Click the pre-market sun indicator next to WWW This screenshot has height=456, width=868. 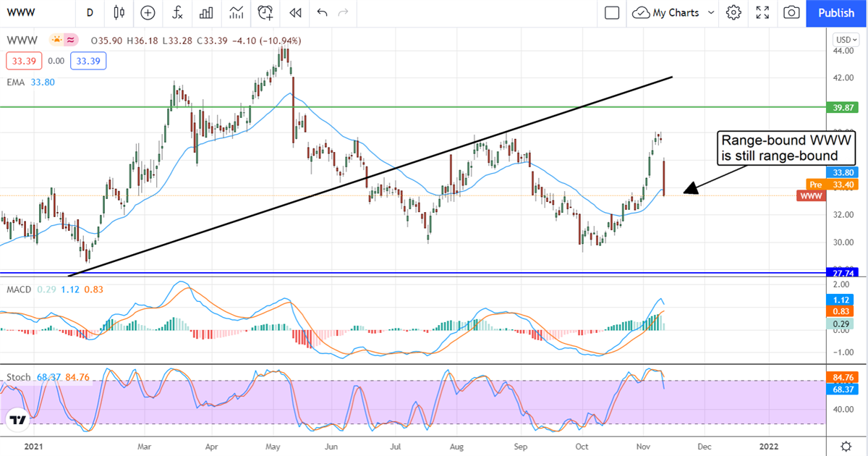point(56,41)
